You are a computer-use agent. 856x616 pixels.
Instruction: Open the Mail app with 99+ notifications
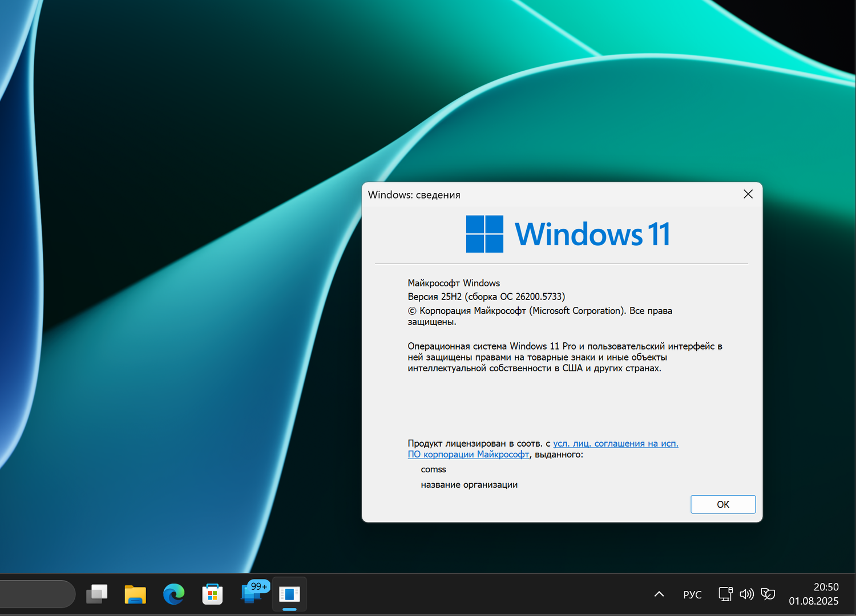point(251,596)
